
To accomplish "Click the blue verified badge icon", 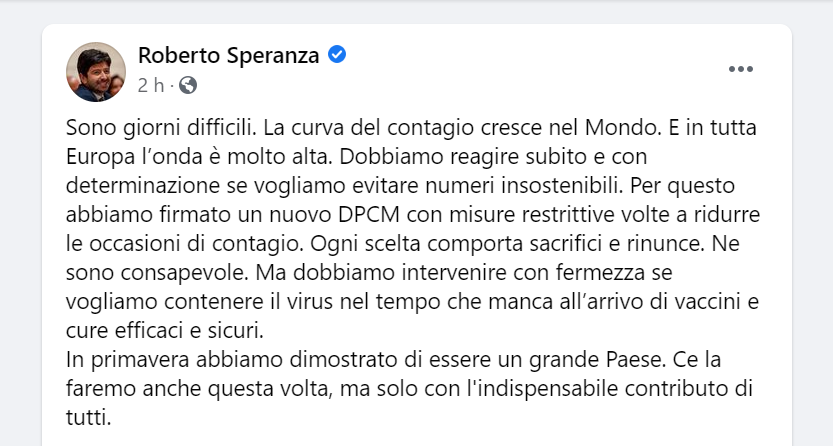I will coord(337,55).
